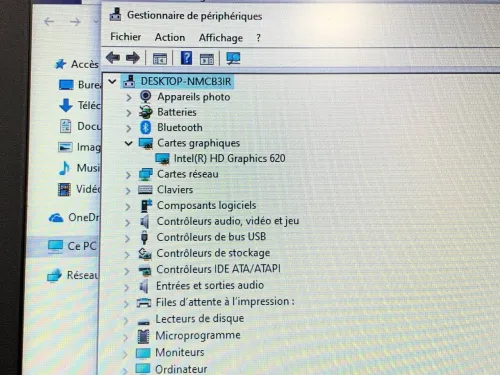500x375 pixels.
Task: Expand Contrôleurs audio, vidéo et jeu
Action: coord(127,222)
